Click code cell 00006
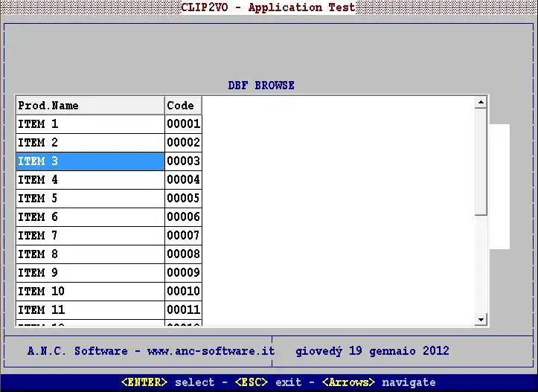Image resolution: width=538 pixels, height=392 pixels. [183, 216]
